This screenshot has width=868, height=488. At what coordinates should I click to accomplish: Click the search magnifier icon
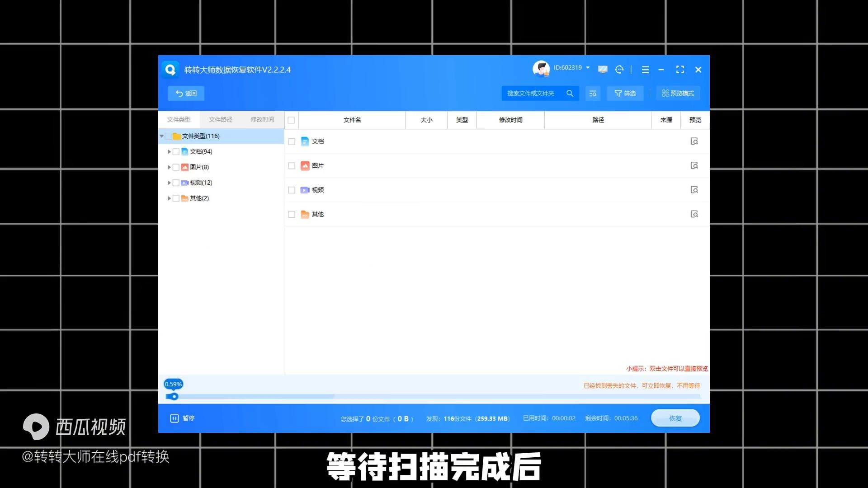pyautogui.click(x=570, y=94)
